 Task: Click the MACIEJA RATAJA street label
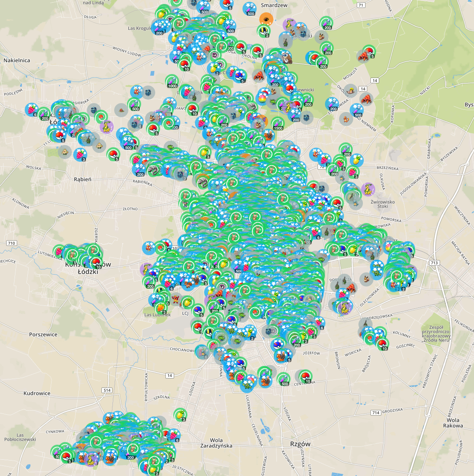(x=460, y=253)
